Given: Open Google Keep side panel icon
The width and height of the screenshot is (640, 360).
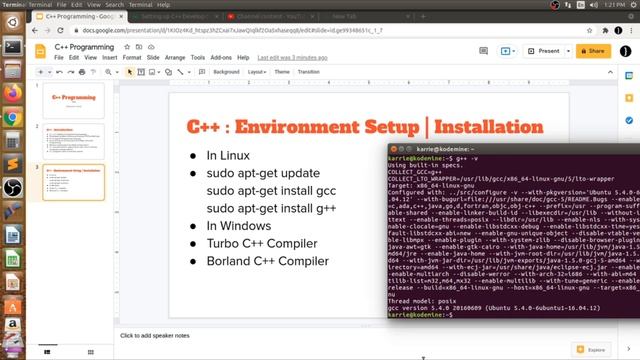Looking at the screenshot, I should click(629, 98).
